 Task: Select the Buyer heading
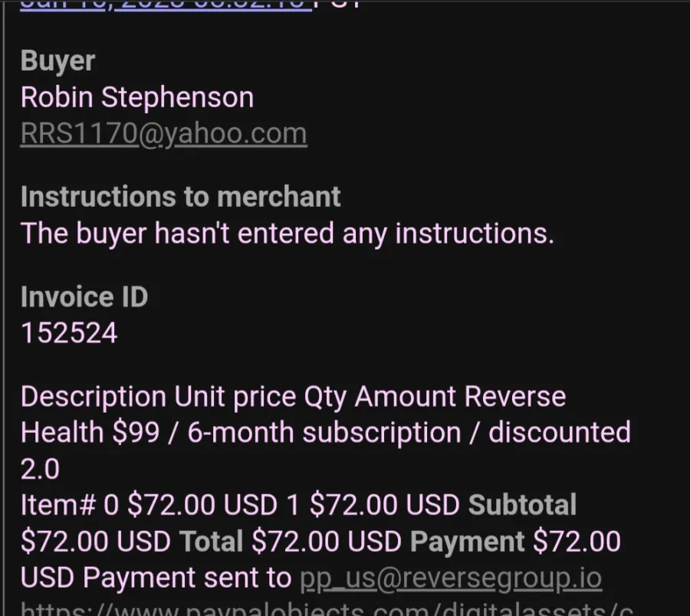tap(58, 61)
